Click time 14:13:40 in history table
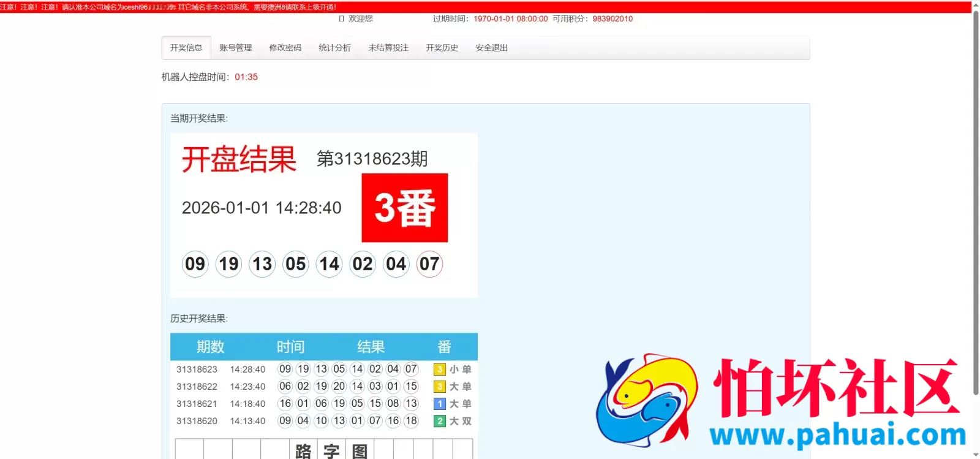This screenshot has width=980, height=459. 247,421
